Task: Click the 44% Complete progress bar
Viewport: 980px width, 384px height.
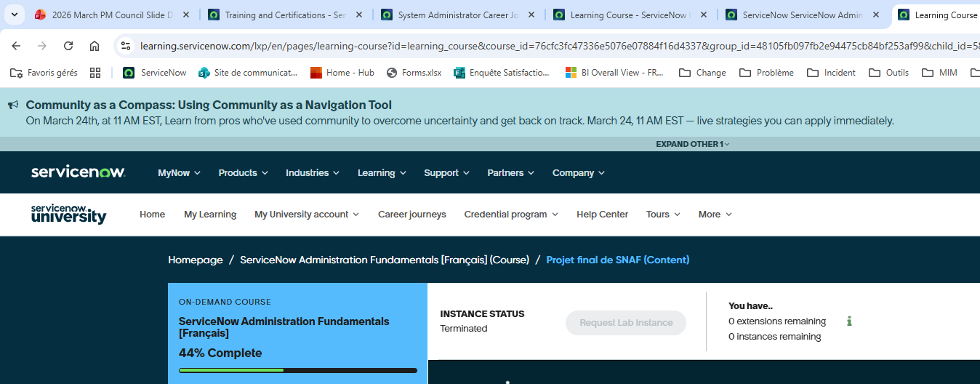Action: tap(298, 370)
